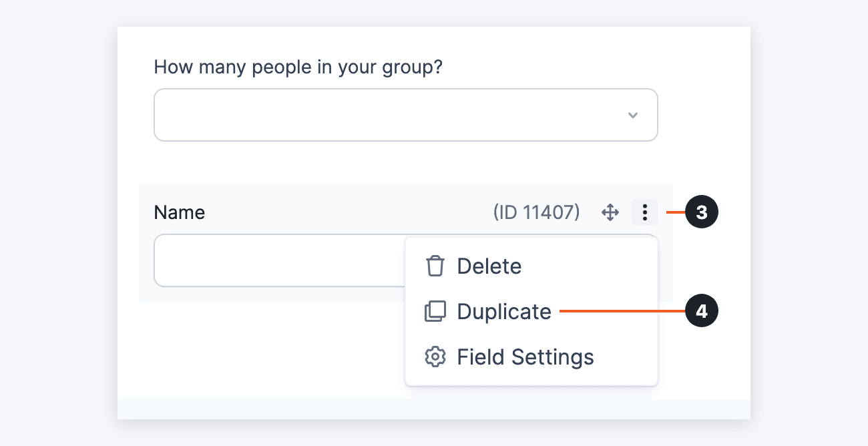Click the chevron in the people dropdown
The height and width of the screenshot is (446, 868).
633,116
